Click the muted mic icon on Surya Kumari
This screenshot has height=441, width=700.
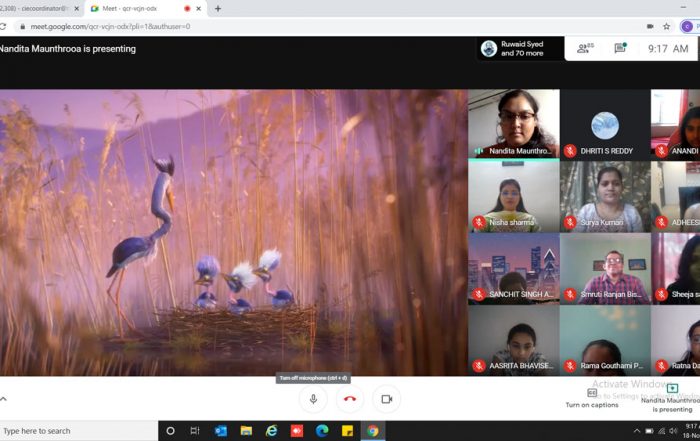570,222
